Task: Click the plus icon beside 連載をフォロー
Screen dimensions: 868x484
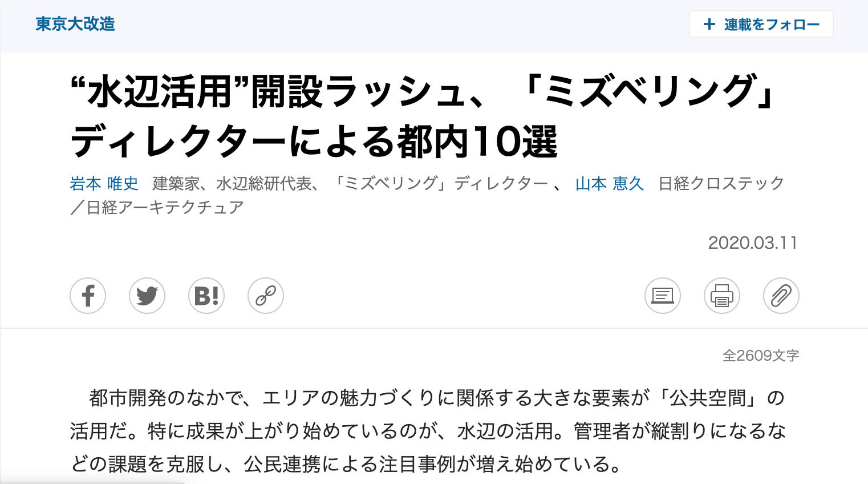Action: (709, 24)
